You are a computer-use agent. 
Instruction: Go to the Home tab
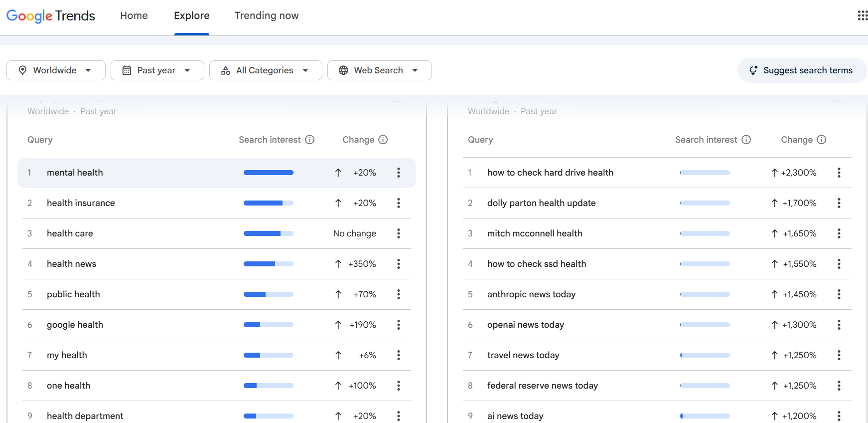pos(134,15)
